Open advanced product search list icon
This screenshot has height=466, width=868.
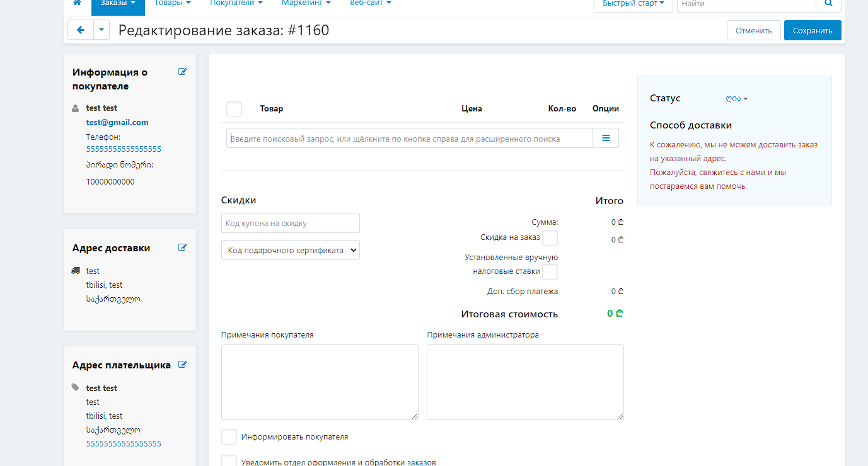pos(606,138)
